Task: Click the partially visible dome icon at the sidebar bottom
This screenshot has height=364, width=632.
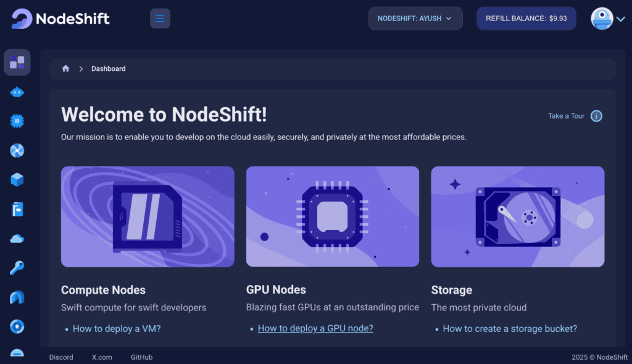Action: (17, 353)
